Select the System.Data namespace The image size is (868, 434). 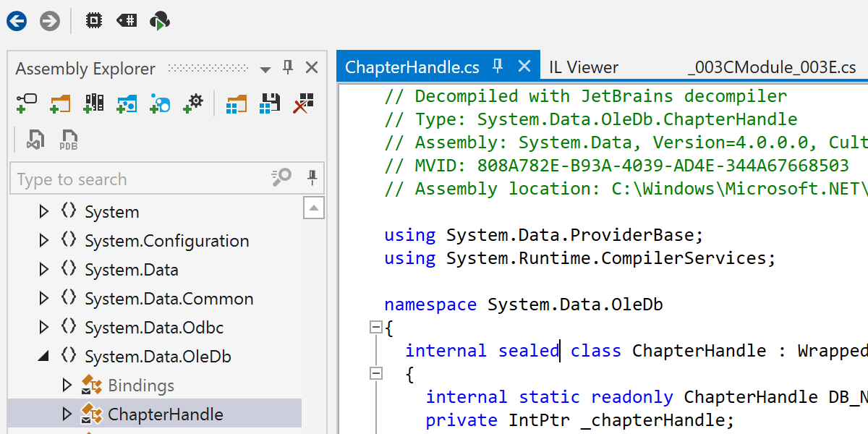132,270
